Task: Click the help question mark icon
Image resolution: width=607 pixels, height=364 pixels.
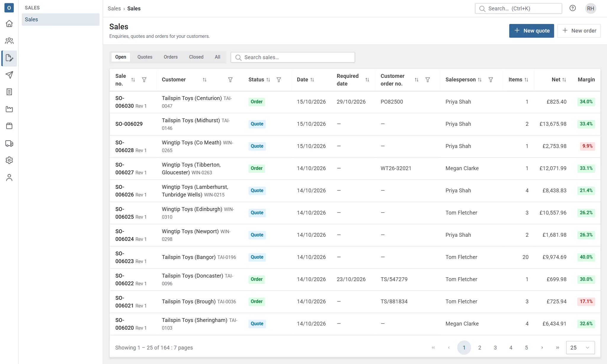Action: [573, 8]
